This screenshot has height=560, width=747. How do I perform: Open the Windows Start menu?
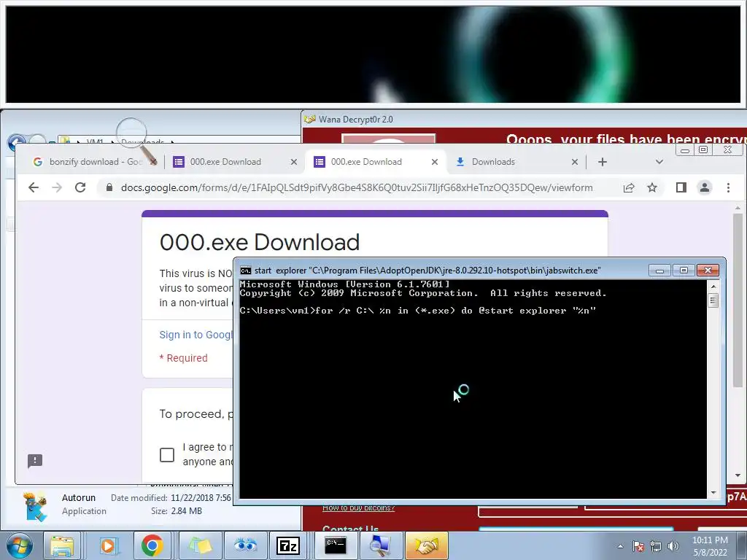pyautogui.click(x=19, y=545)
